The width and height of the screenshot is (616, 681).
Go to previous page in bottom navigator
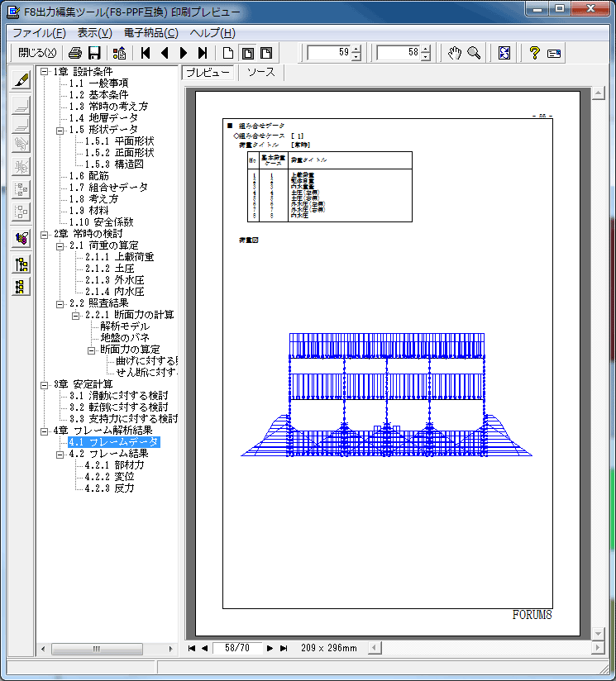point(204,649)
